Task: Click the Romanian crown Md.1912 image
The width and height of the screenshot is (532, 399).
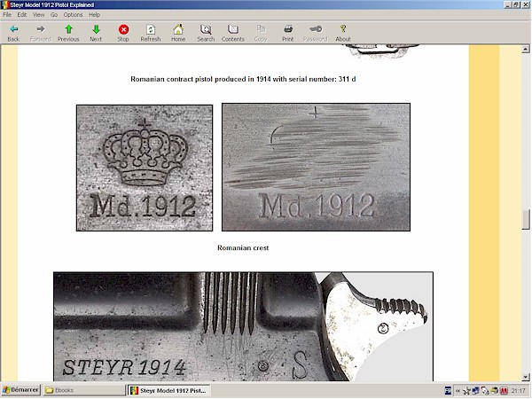Action: click(x=145, y=168)
